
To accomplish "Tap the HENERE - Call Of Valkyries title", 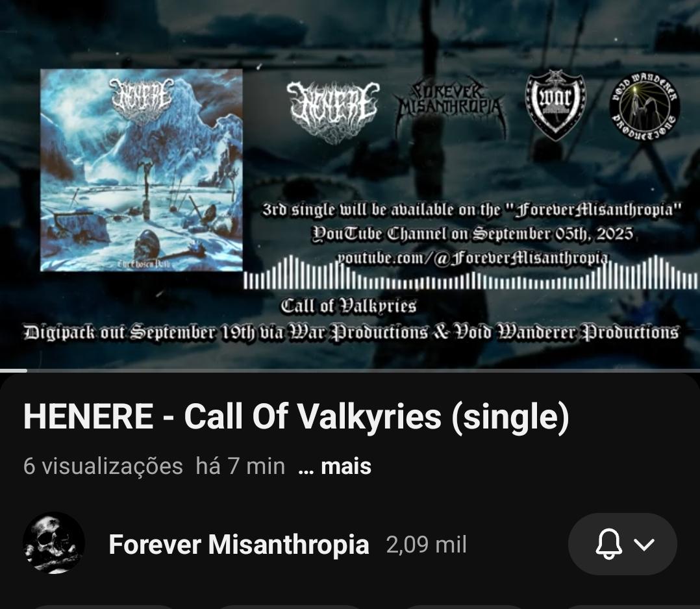I will tap(296, 417).
